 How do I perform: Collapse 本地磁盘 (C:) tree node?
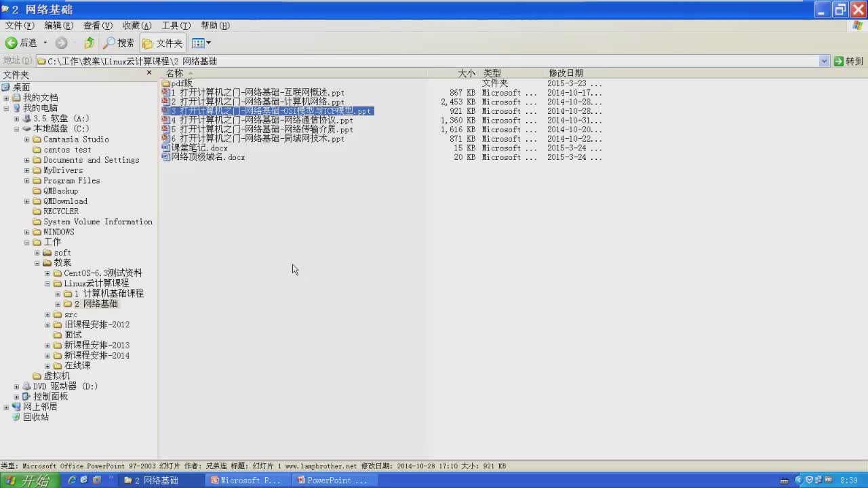(16, 129)
